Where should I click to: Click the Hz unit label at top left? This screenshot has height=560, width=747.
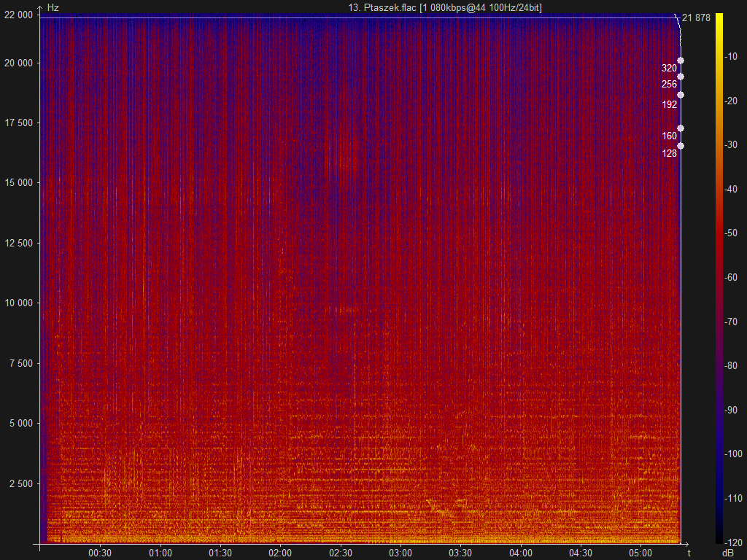coord(53,7)
